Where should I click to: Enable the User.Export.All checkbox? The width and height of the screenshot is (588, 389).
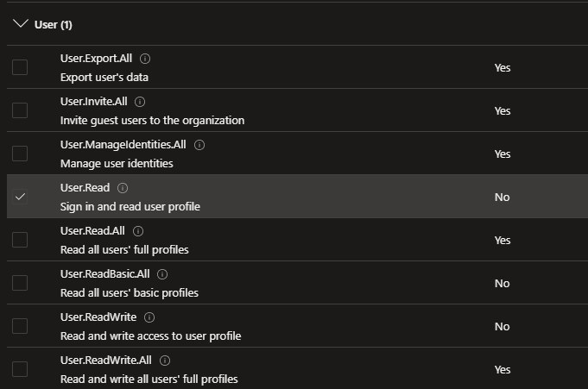click(x=20, y=67)
